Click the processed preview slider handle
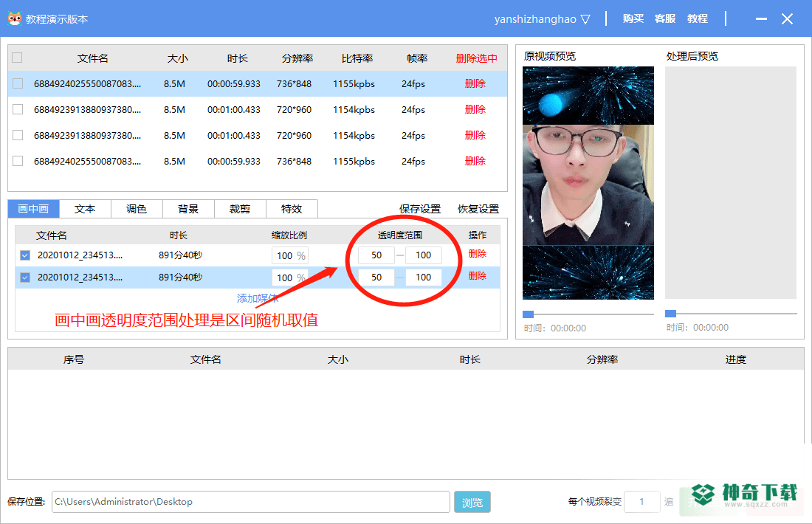812x524 pixels. (670, 314)
